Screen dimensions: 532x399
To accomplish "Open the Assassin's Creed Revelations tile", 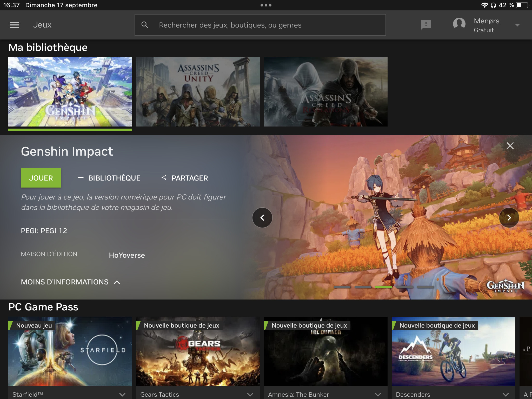I will pos(326,92).
